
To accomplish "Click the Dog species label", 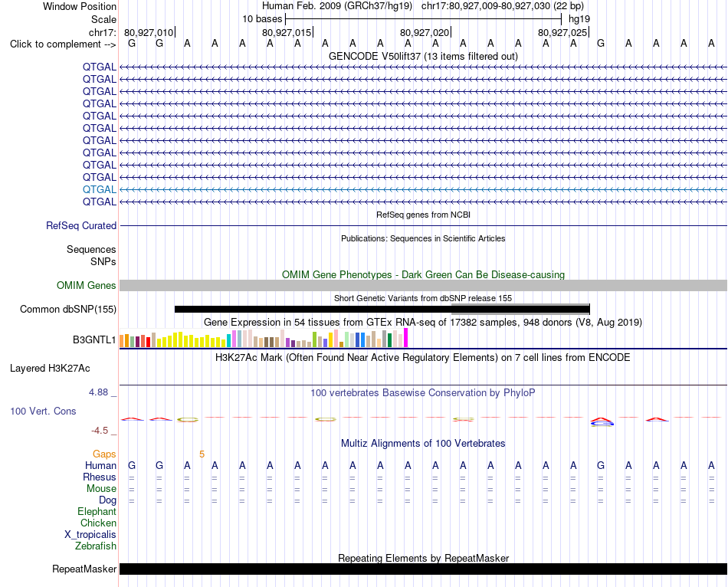I will 107,500.
